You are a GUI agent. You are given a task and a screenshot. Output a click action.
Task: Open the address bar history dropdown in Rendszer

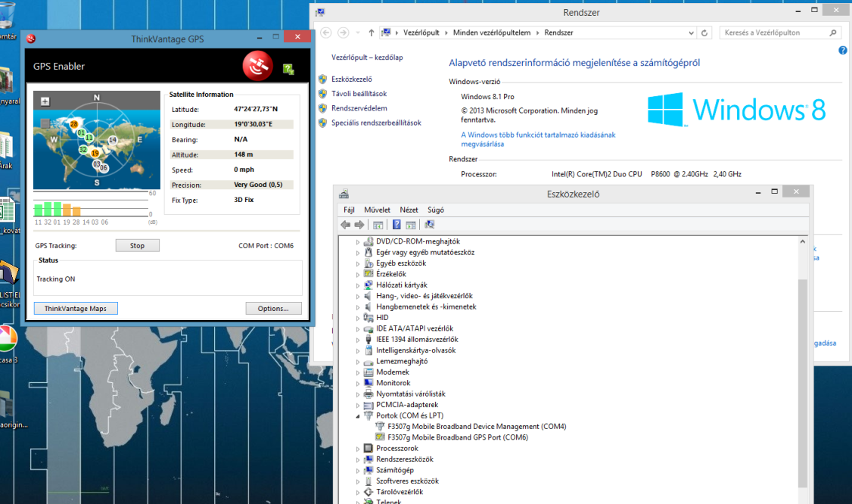coord(691,33)
